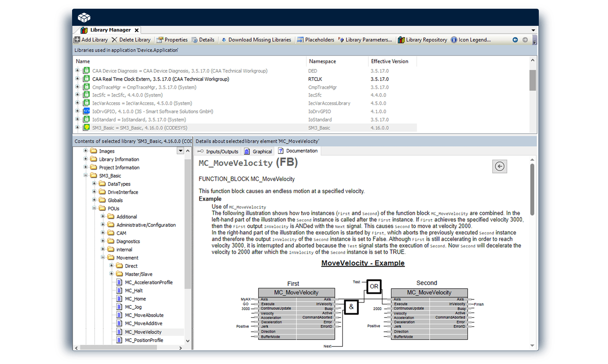Click the CAA Real Time Clock library icon
Screen dimensions: 608x364
[x=86, y=79]
